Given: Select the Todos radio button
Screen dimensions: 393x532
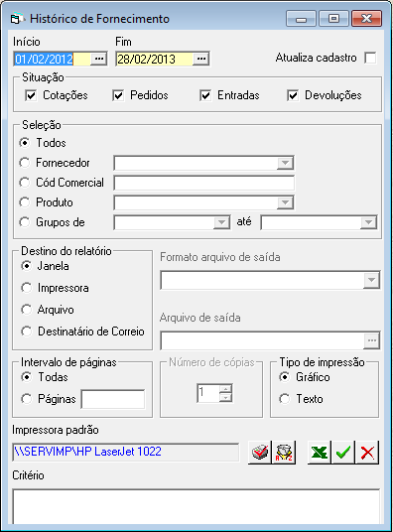Looking at the screenshot, I should coord(25,143).
